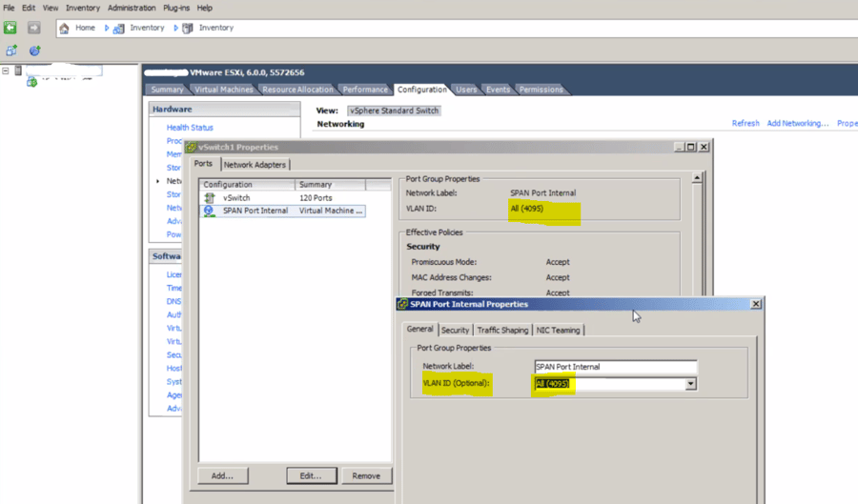Screen dimensions: 858x504
Task: Click the Home house icon
Action: click(64, 28)
